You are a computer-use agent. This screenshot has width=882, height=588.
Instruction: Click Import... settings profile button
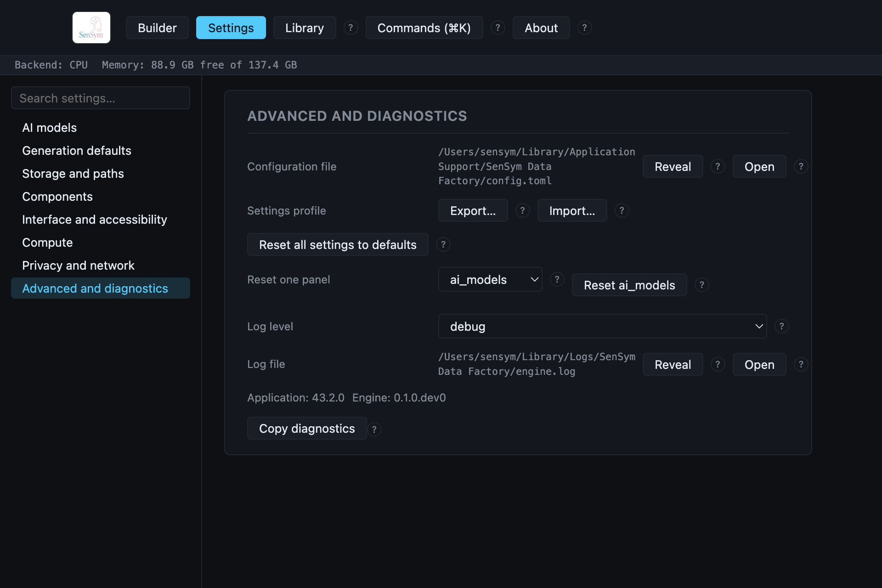pos(572,210)
